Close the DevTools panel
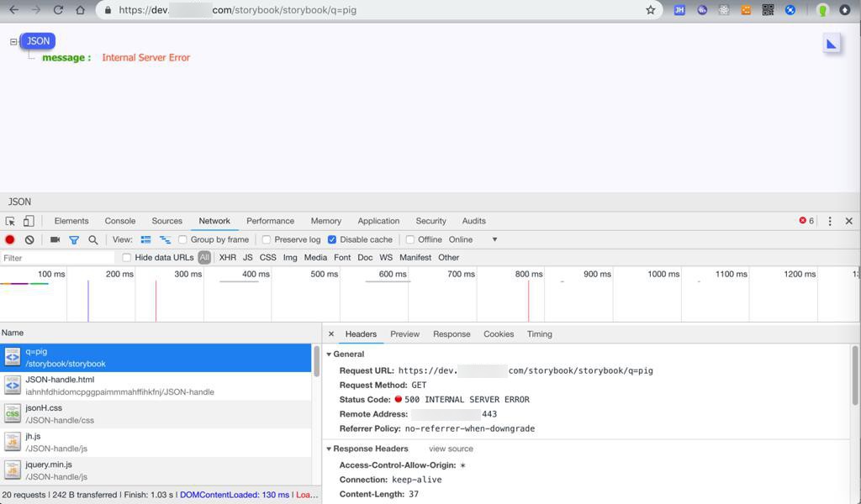 tap(849, 221)
